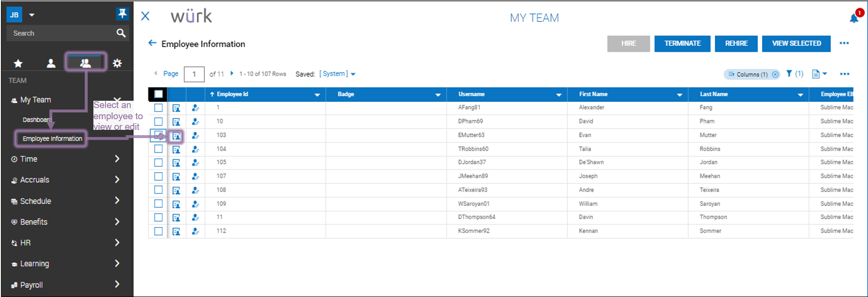Open the My Info person tab
This screenshot has height=297, width=868.
tap(51, 63)
